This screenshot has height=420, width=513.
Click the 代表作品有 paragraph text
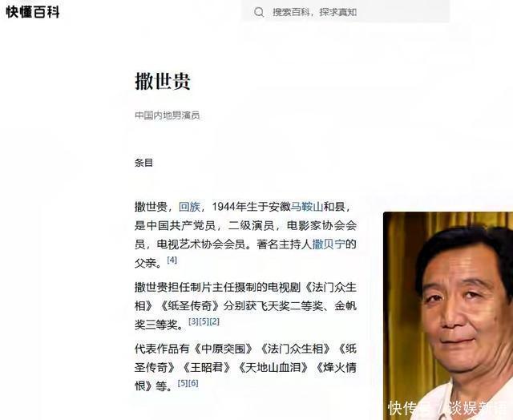(x=245, y=367)
